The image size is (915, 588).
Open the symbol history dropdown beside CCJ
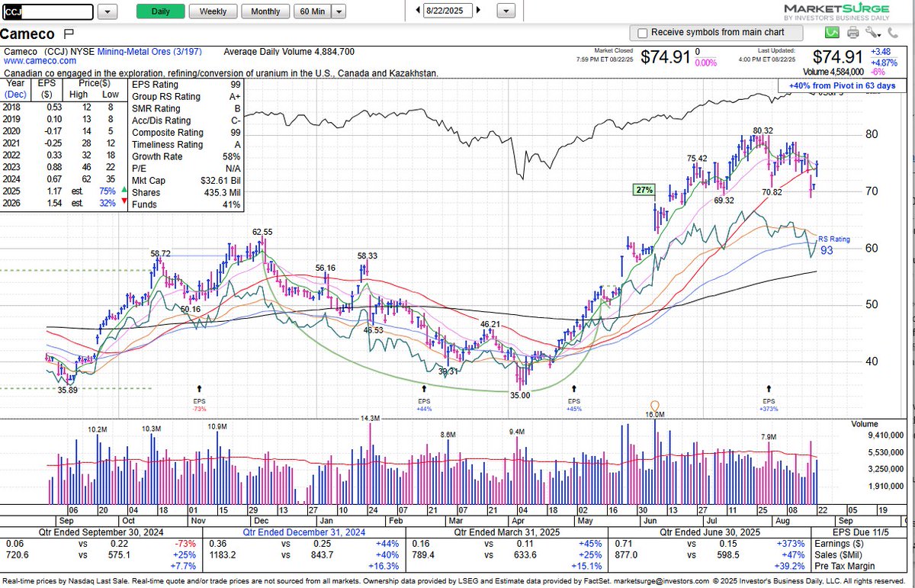108,11
